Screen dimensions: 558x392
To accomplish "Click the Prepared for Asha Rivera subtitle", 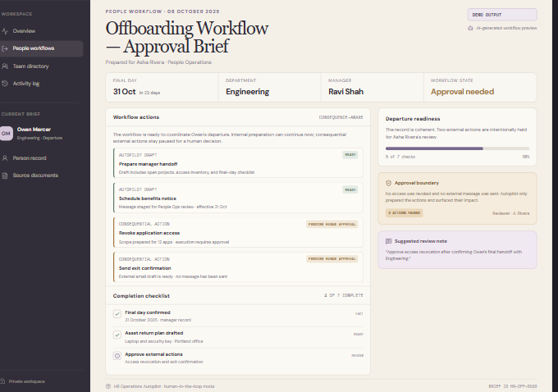I will pos(158,62).
